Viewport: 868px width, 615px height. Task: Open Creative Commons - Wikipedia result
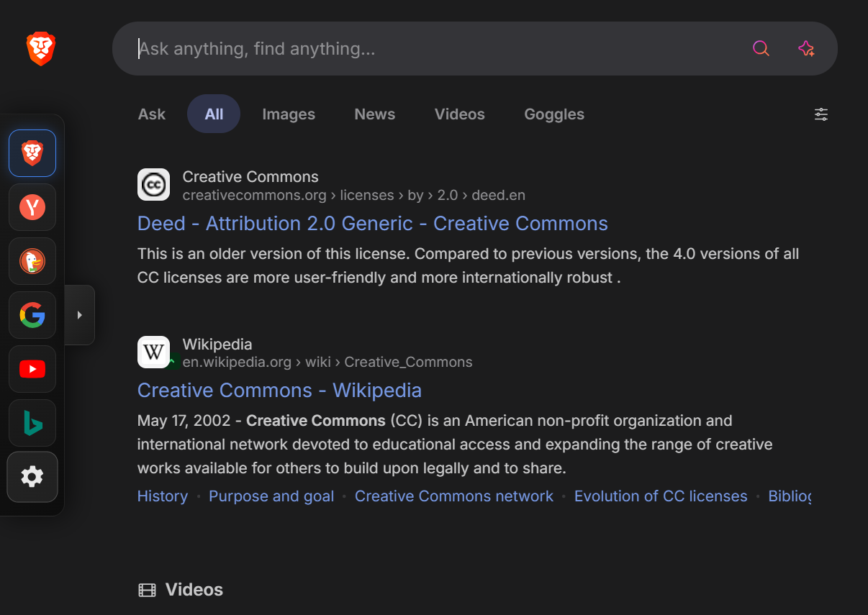tap(279, 391)
